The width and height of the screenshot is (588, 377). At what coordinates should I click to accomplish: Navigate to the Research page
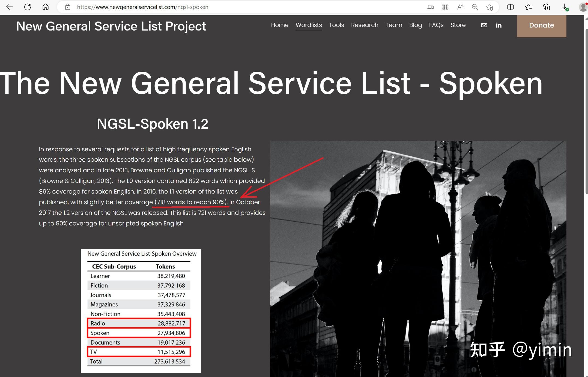[365, 25]
